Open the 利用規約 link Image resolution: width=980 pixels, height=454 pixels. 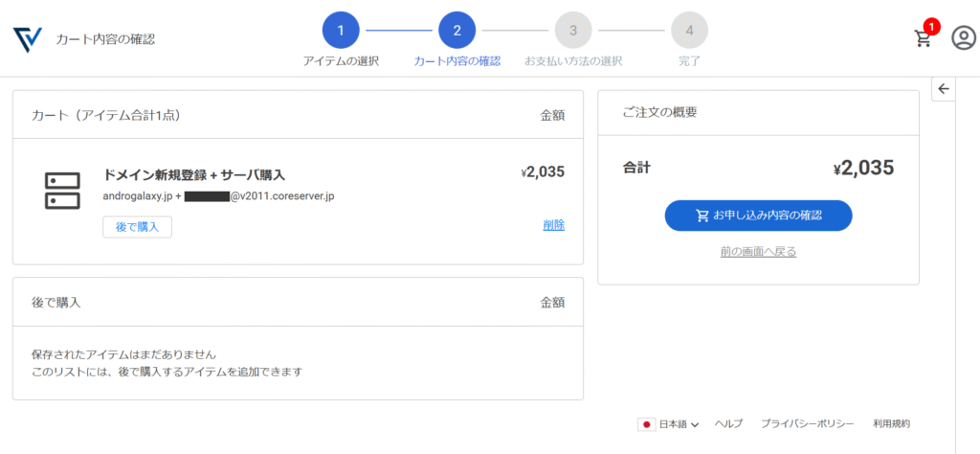pos(892,424)
